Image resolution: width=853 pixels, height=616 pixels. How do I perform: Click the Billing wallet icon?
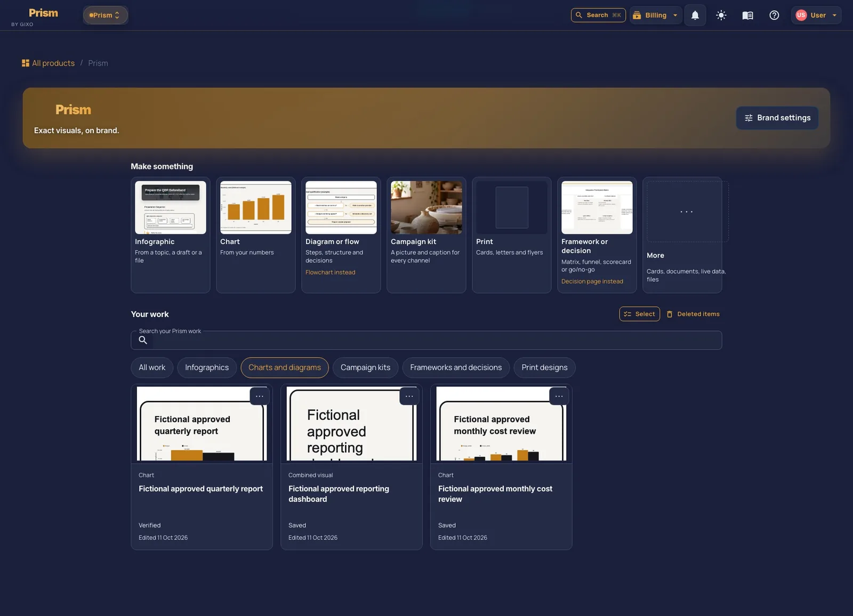tap(637, 15)
